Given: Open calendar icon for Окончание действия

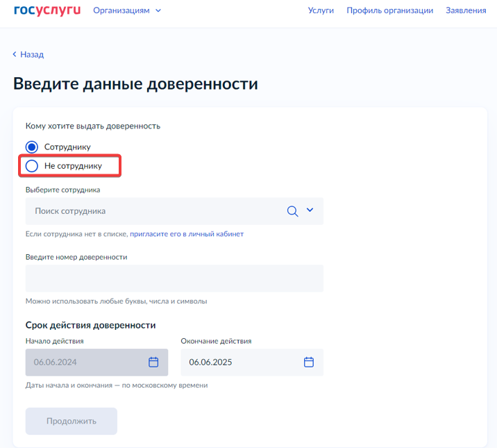Looking at the screenshot, I should pyautogui.click(x=309, y=362).
